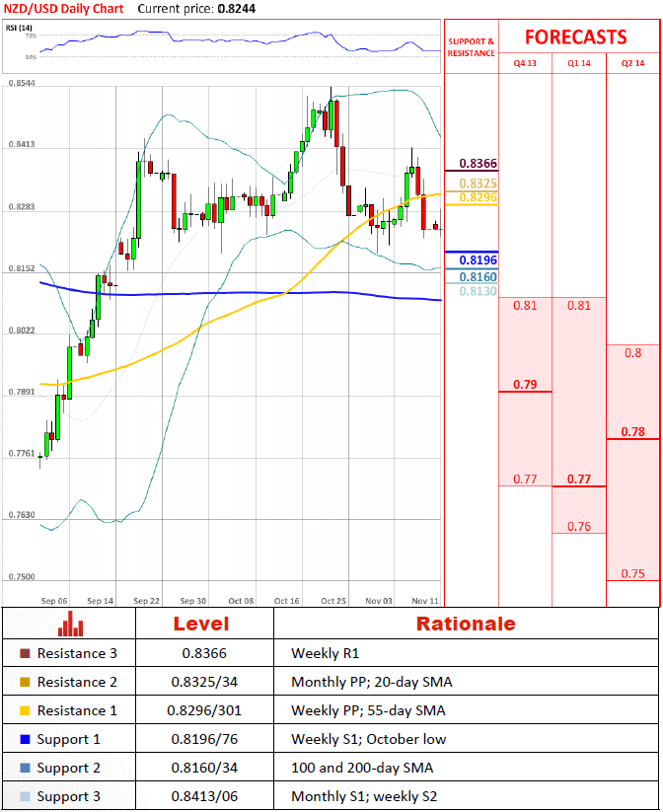Viewport: 663px width, 812px height.
Task: Click the 'Sep 22' date axis label
Action: tap(146, 601)
